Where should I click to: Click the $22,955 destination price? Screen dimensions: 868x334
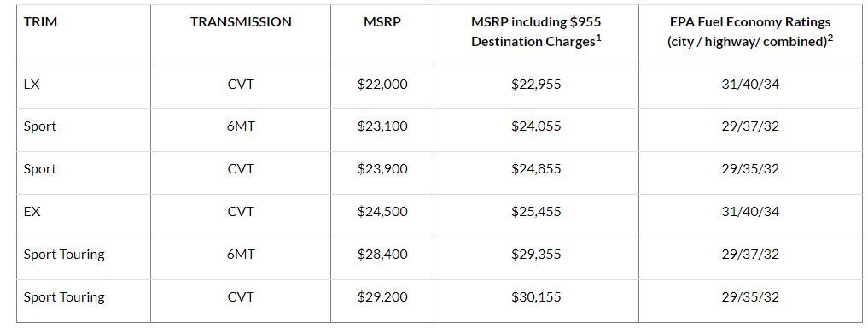tap(536, 85)
